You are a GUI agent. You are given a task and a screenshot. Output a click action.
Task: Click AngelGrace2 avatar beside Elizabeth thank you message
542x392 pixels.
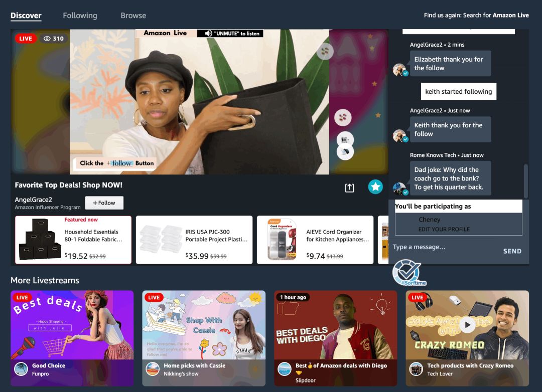tap(400, 70)
